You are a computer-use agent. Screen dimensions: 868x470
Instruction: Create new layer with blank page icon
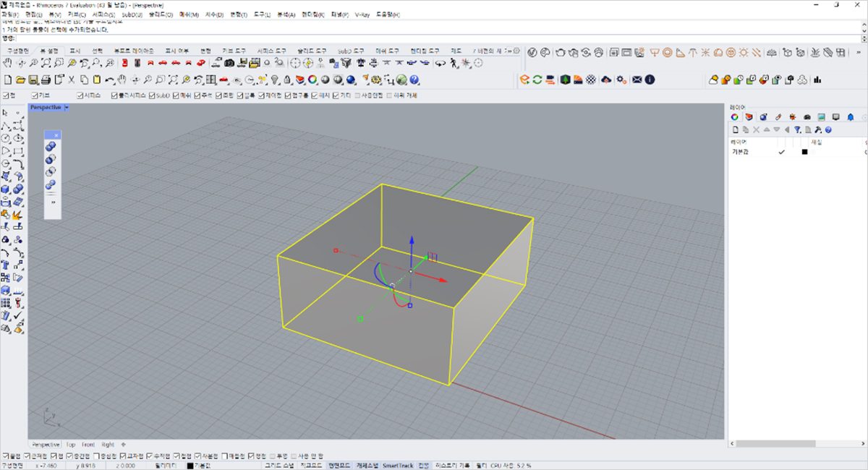736,130
